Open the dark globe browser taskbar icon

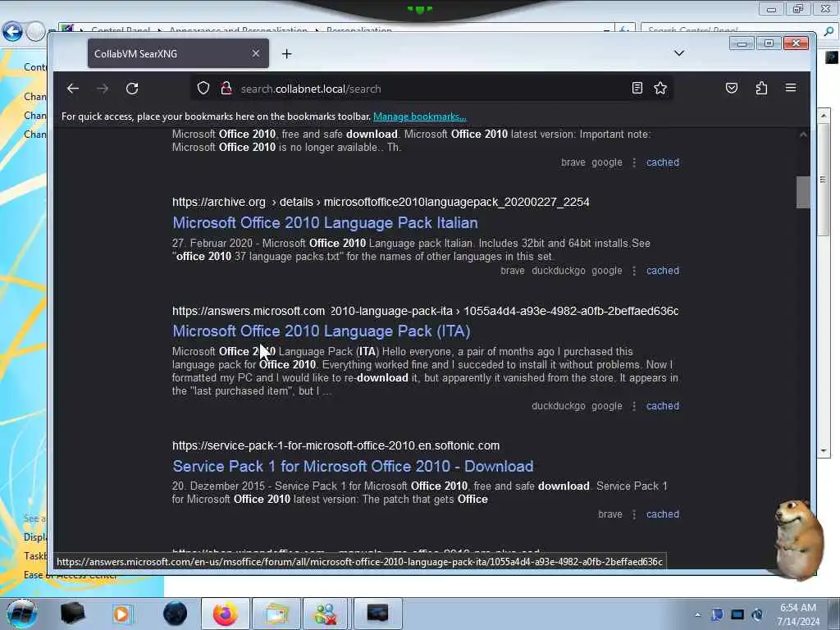175,614
